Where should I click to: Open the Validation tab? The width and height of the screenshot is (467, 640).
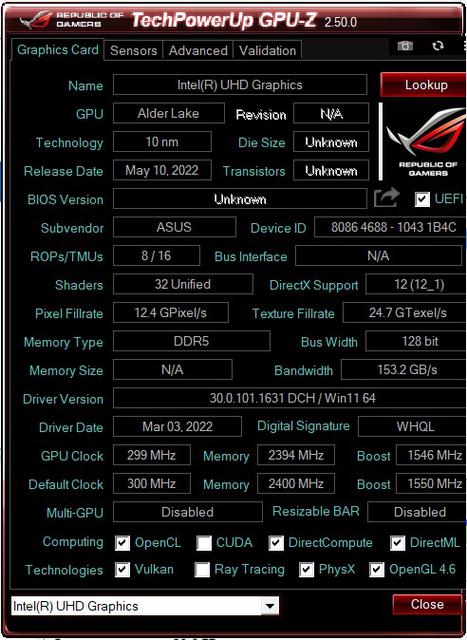click(x=267, y=51)
